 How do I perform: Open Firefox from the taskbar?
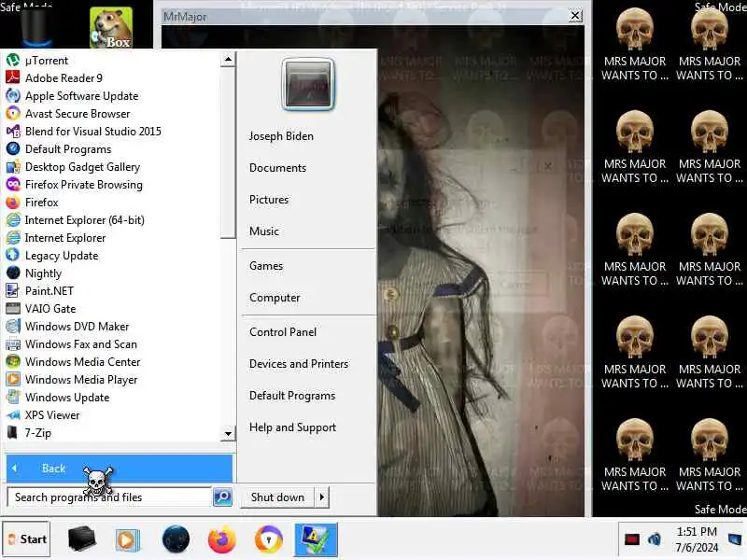[x=222, y=539]
